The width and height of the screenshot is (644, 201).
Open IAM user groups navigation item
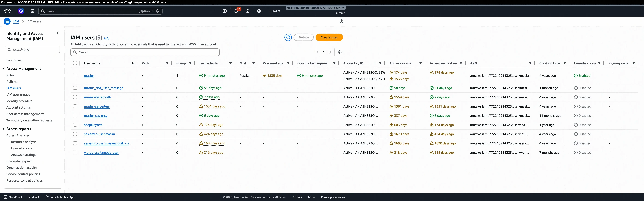pos(18,95)
